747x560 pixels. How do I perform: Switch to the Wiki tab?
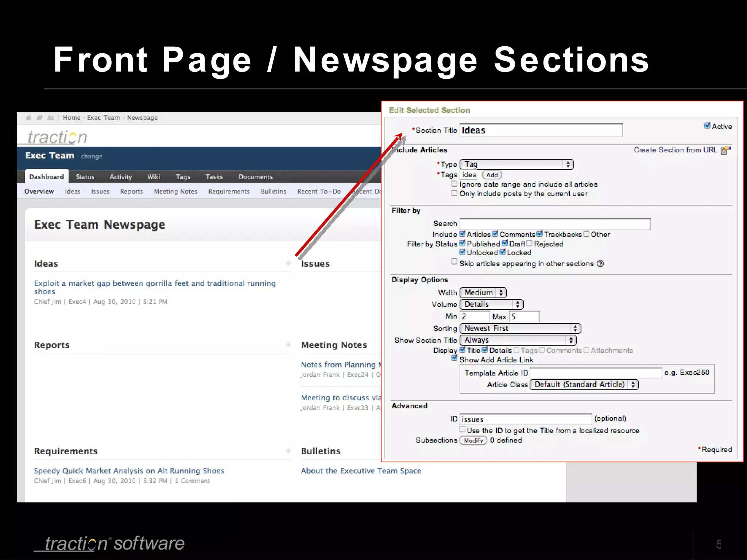click(x=154, y=177)
